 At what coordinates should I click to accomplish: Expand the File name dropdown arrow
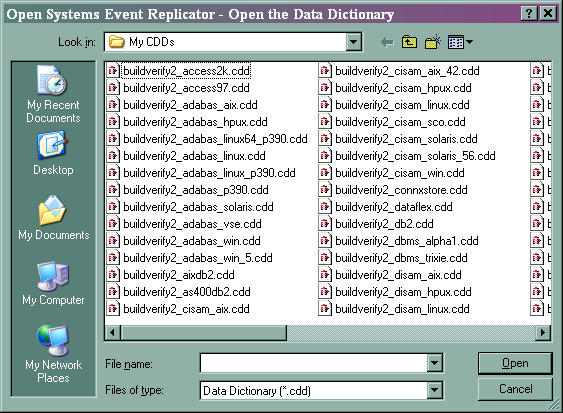click(x=434, y=363)
